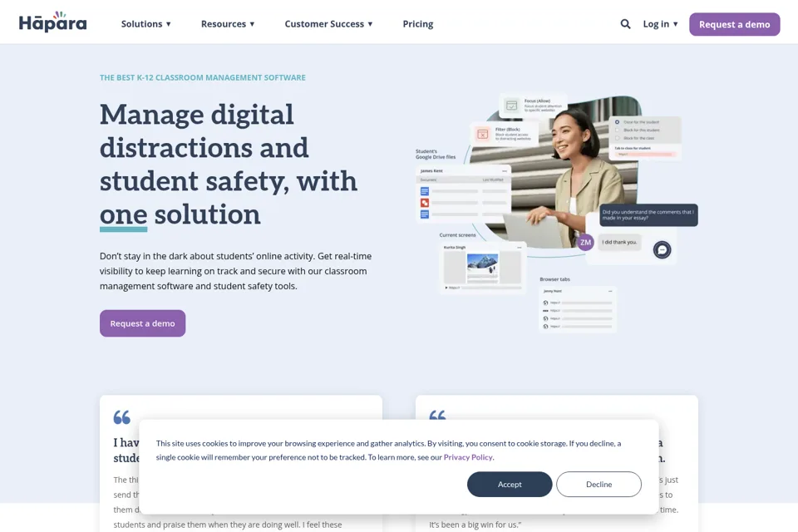Open the site search magnifier icon
Viewport: 798px width, 532px height.
(625, 24)
